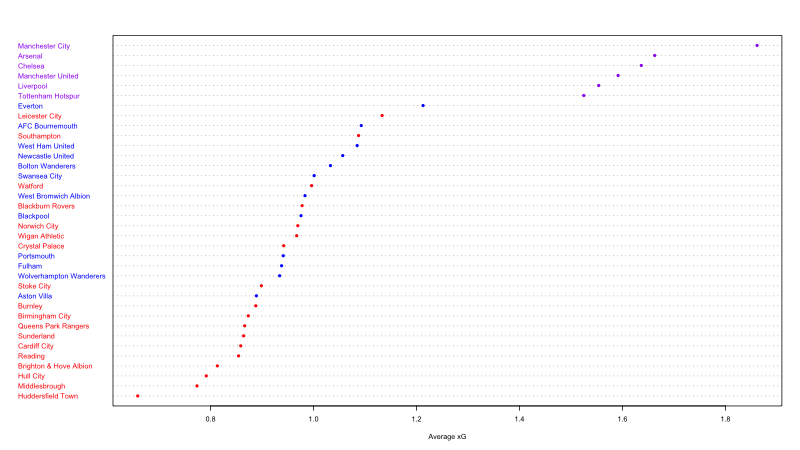800x450 pixels.
Task: Select the Blackpool label
Action: point(34,216)
